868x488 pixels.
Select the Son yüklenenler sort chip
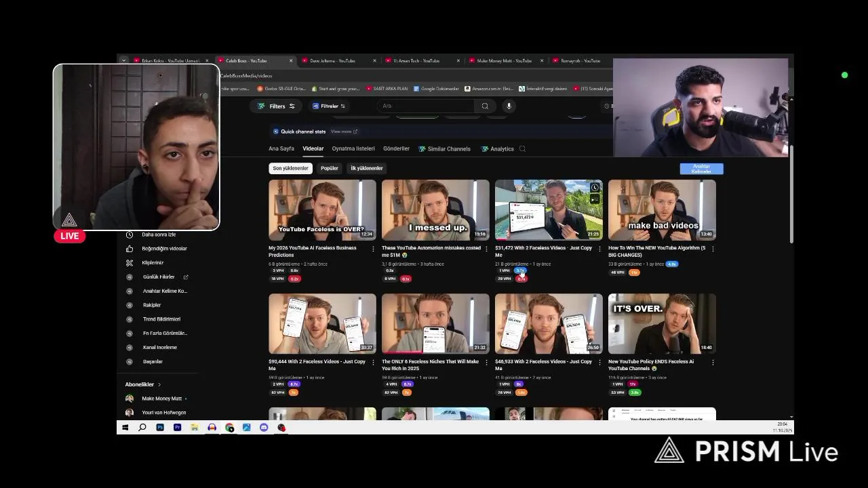click(290, 168)
